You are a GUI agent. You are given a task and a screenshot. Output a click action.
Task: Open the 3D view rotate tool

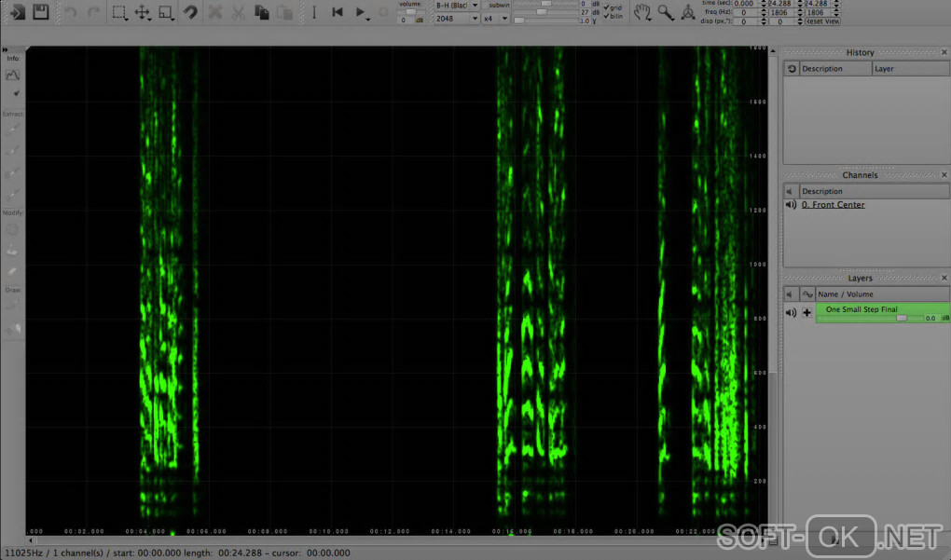pyautogui.click(x=688, y=11)
